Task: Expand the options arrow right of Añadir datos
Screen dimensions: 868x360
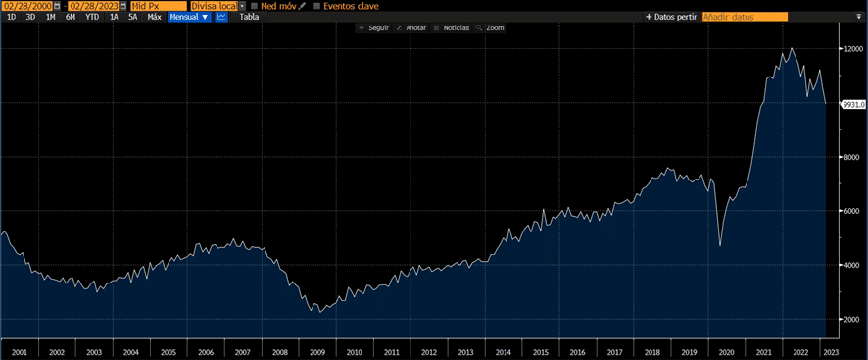Action: (x=858, y=17)
